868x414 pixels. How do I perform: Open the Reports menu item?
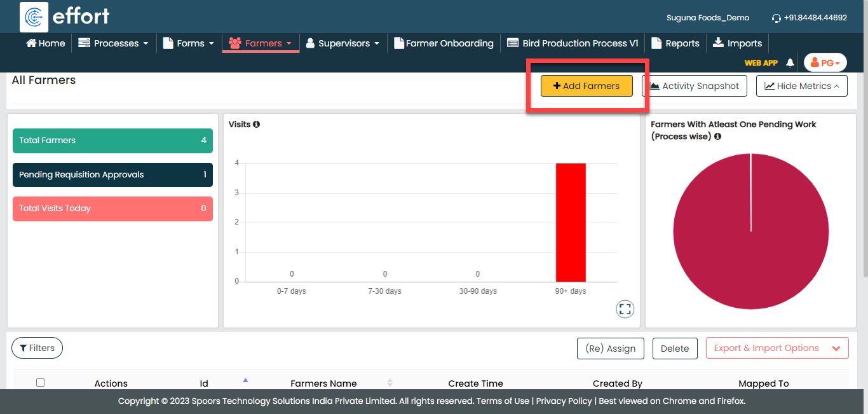click(675, 43)
